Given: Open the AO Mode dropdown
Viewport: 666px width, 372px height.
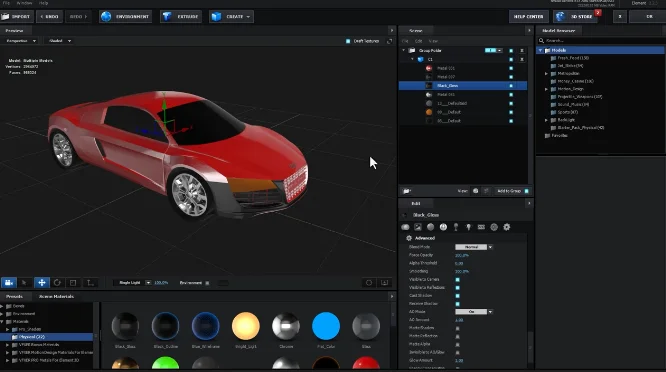Looking at the screenshot, I should 474,312.
